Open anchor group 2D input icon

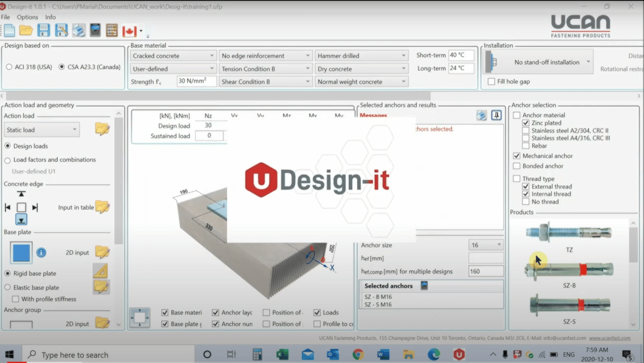coord(102,323)
